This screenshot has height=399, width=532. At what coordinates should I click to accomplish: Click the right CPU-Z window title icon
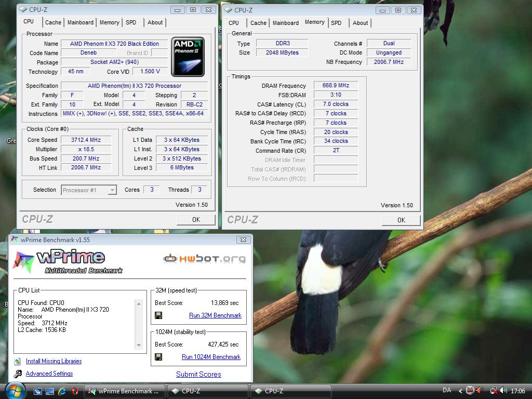[228, 10]
